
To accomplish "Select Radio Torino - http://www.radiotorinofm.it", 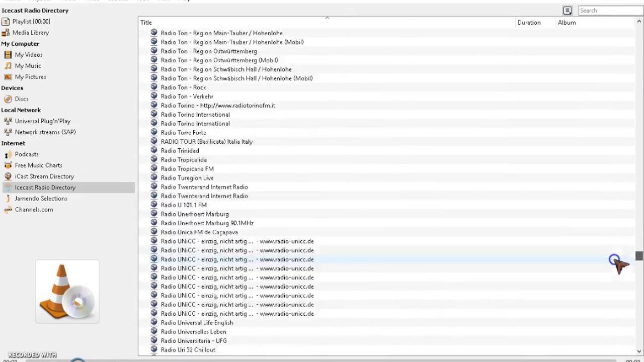I will click(x=218, y=106).
